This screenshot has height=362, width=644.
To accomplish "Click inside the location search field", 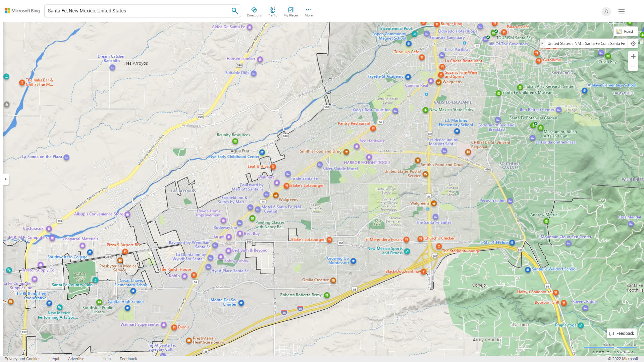I will click(134, 10).
